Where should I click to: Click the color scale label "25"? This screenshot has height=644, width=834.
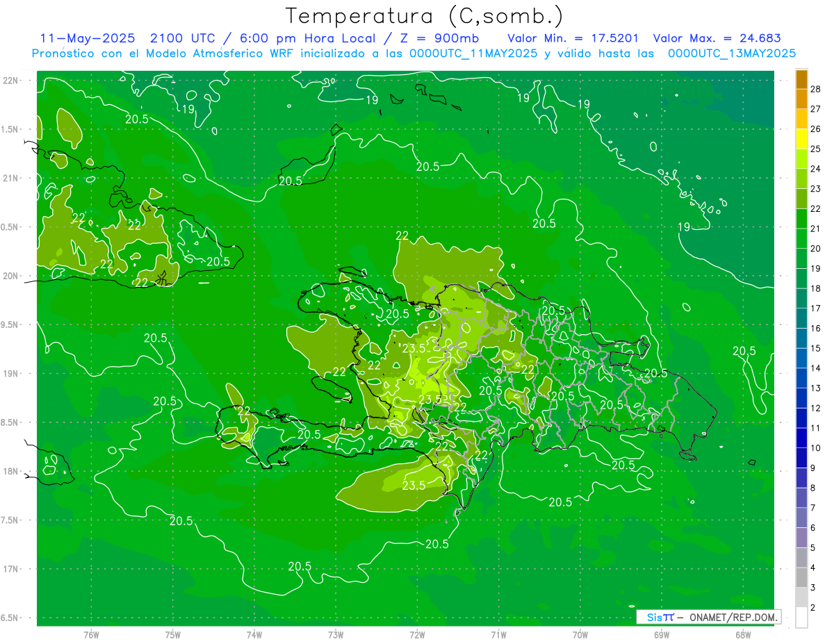pos(815,149)
